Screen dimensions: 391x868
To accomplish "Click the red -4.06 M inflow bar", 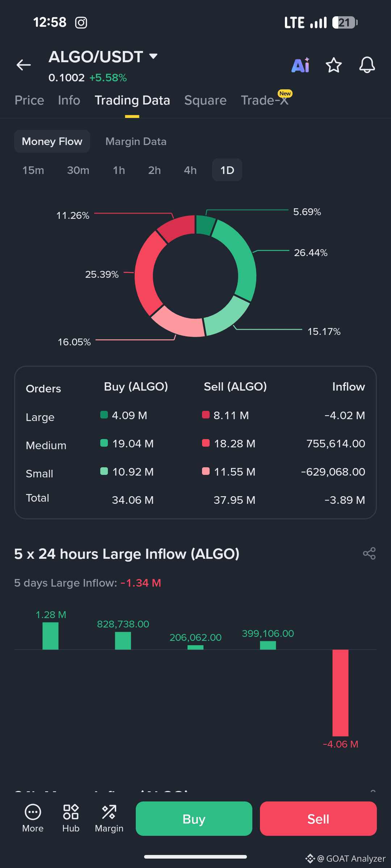I will (340, 693).
